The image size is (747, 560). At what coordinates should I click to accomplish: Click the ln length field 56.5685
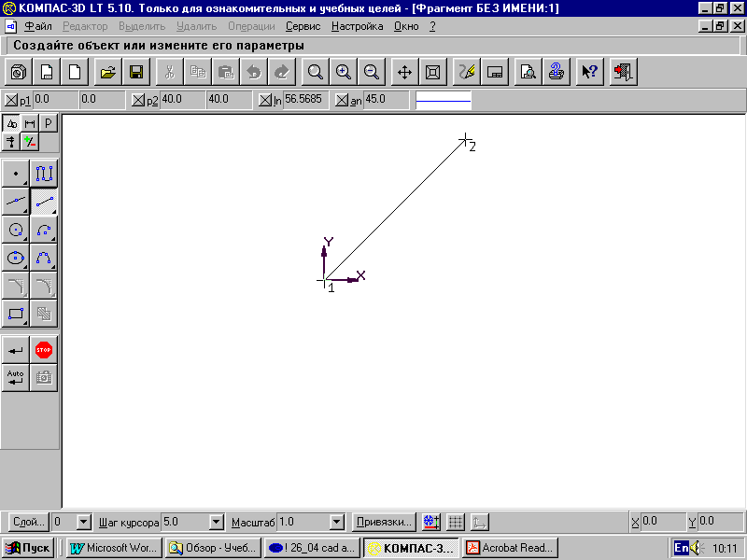click(x=305, y=100)
